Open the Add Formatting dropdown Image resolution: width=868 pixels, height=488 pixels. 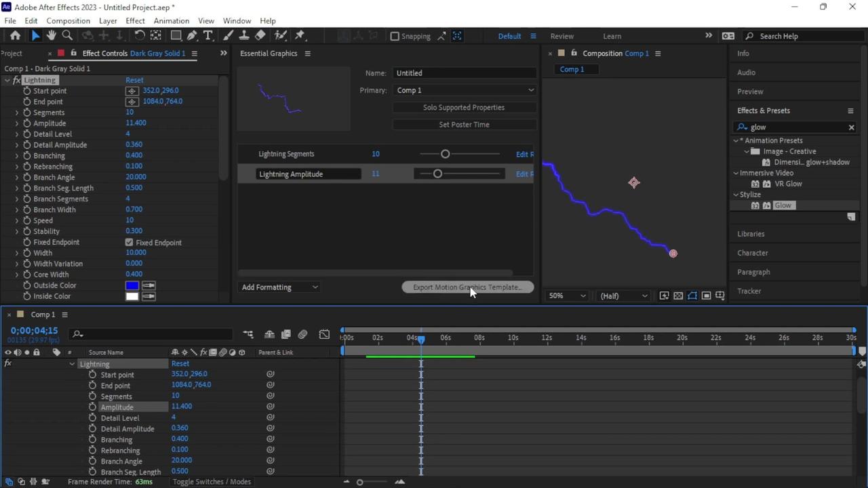point(279,287)
